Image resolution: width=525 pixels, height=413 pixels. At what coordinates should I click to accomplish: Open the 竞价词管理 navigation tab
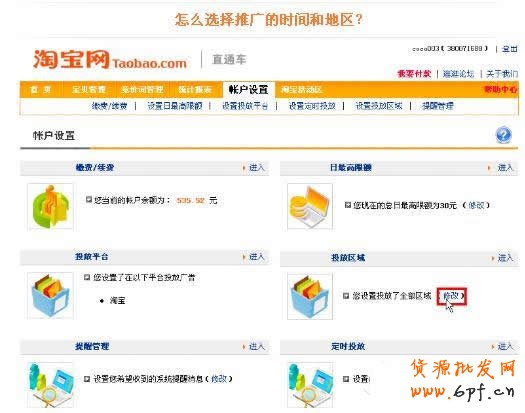click(x=142, y=89)
